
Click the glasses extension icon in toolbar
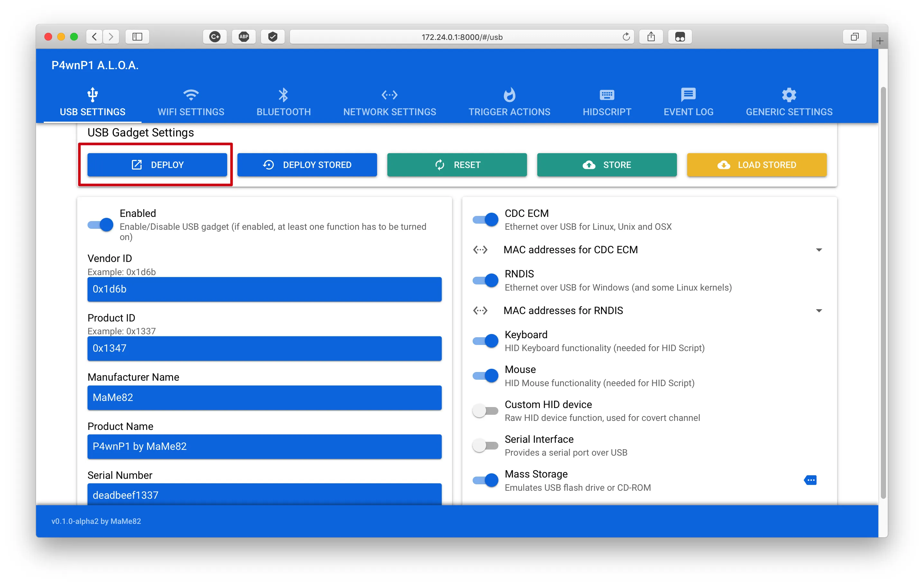(x=680, y=37)
